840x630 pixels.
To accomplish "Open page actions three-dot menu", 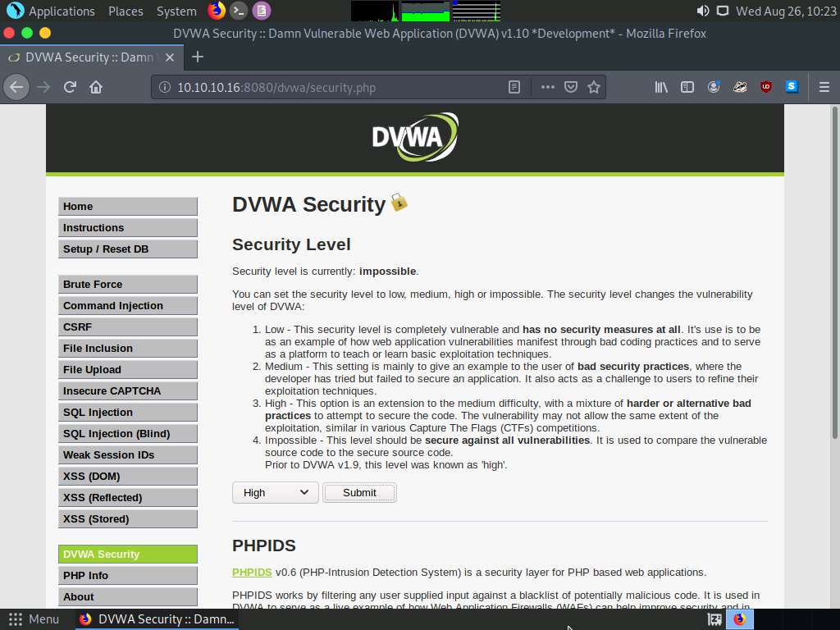I will click(x=547, y=87).
